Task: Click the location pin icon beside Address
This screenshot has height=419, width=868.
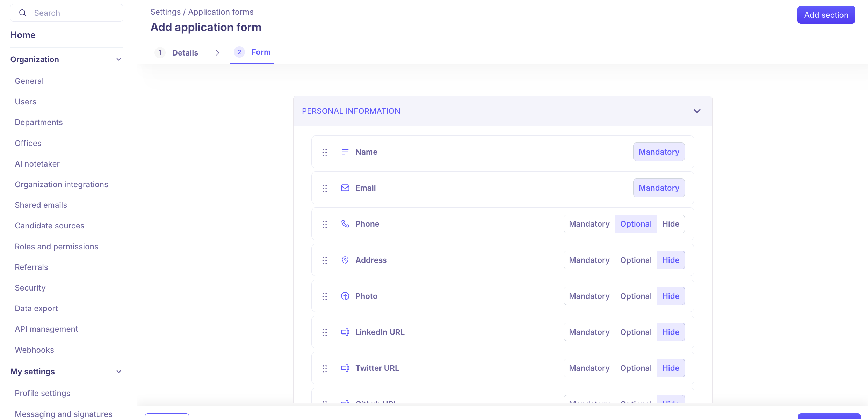Action: click(x=345, y=260)
